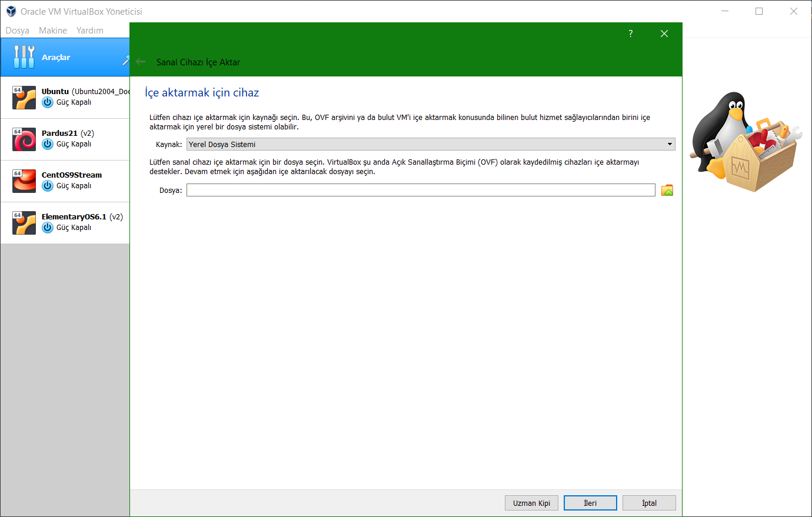Click the Araçlar tools icon
Screen dimensions: 812x517
[x=24, y=57]
